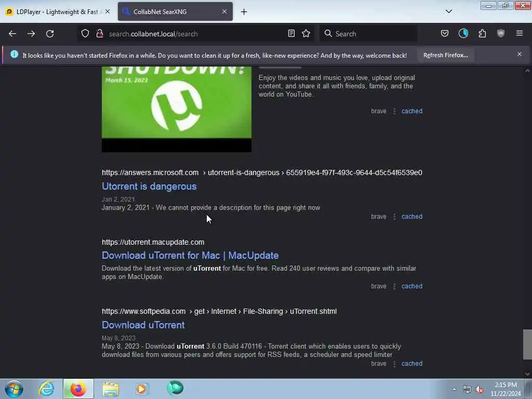Toggle reader view icon in the address bar
Image resolution: width=532 pixels, height=399 pixels.
[291, 34]
